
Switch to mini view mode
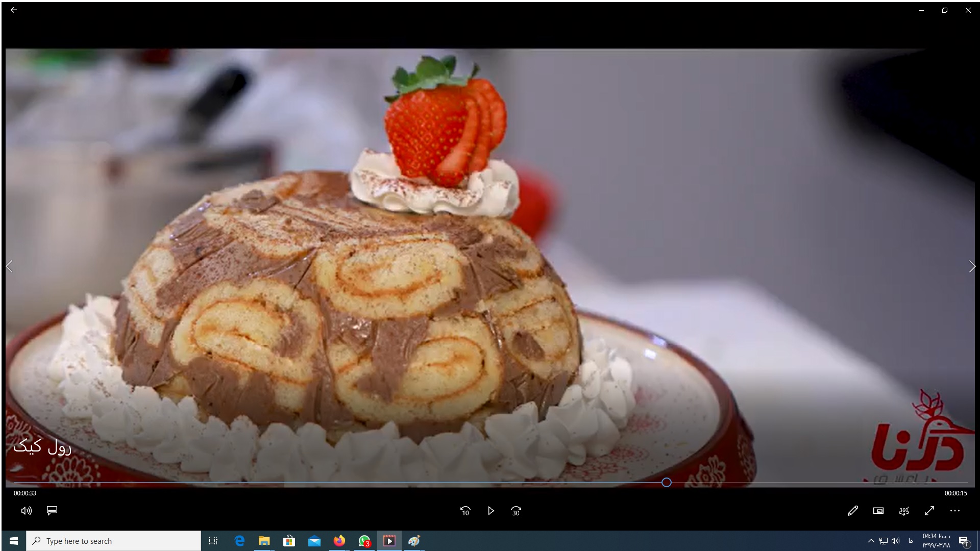[878, 511]
